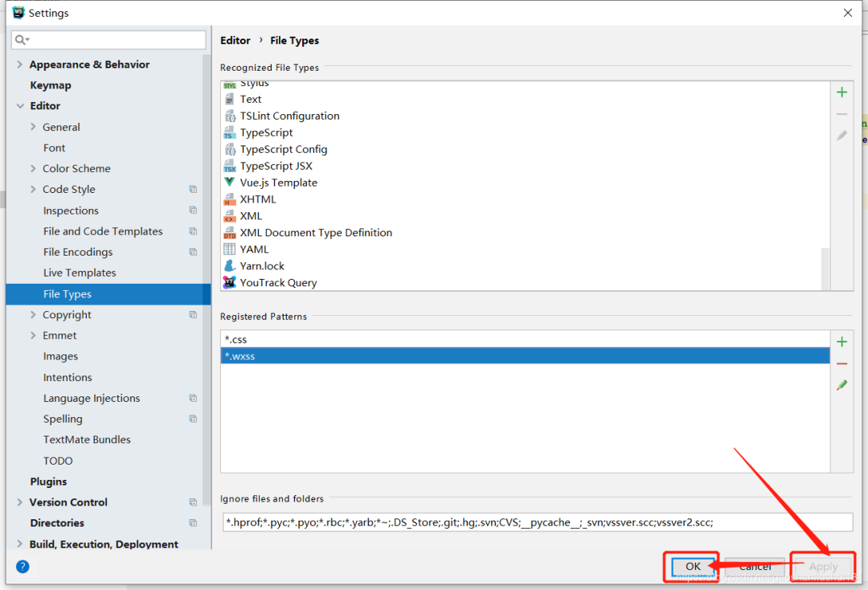The height and width of the screenshot is (590, 868).
Task: Open the Live Templates page
Action: coord(80,272)
